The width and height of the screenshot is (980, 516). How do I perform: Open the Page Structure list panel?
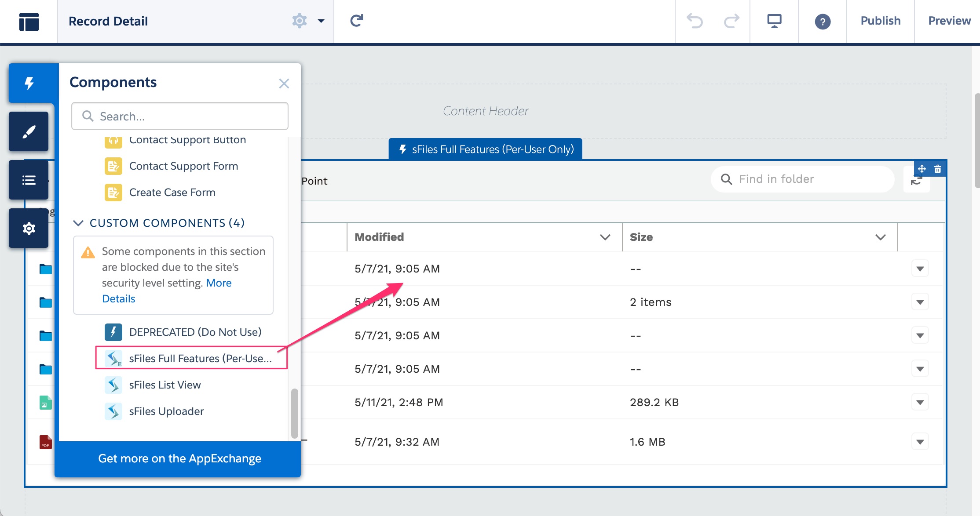(x=29, y=180)
